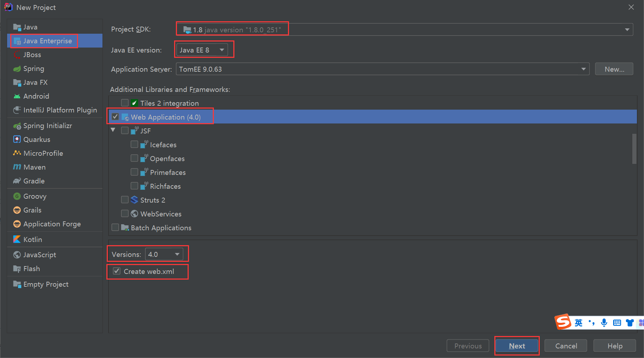The image size is (644, 358).
Task: Check the Primefaces checkbox
Action: click(x=134, y=172)
